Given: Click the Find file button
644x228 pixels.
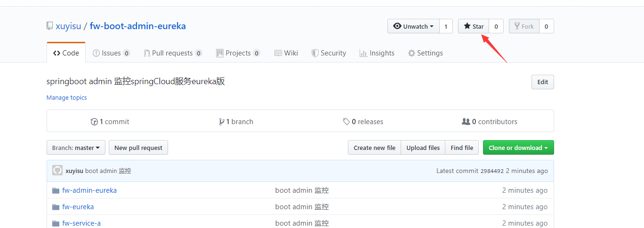Looking at the screenshot, I should pyautogui.click(x=462, y=148).
